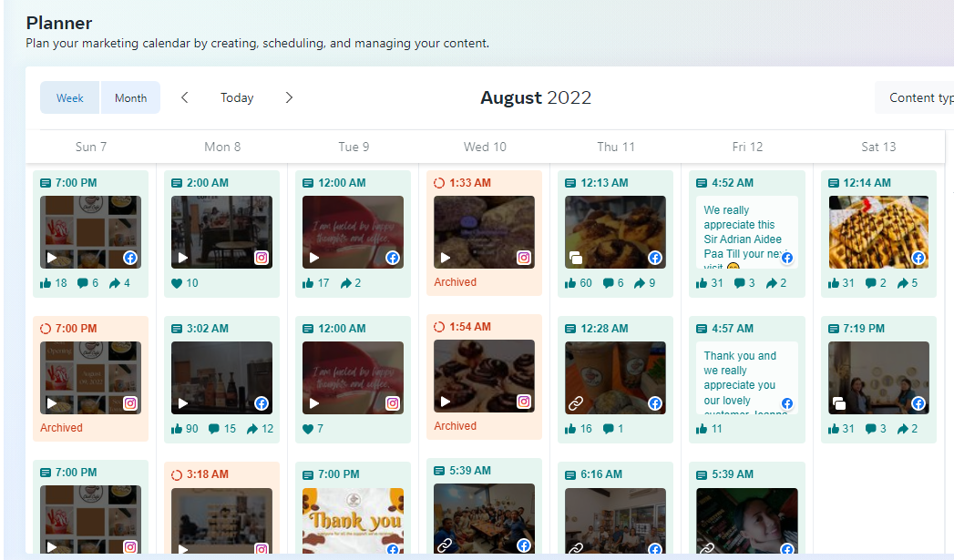Click likes icon showing 60 on Thursday post
The image size is (954, 560).
(570, 283)
